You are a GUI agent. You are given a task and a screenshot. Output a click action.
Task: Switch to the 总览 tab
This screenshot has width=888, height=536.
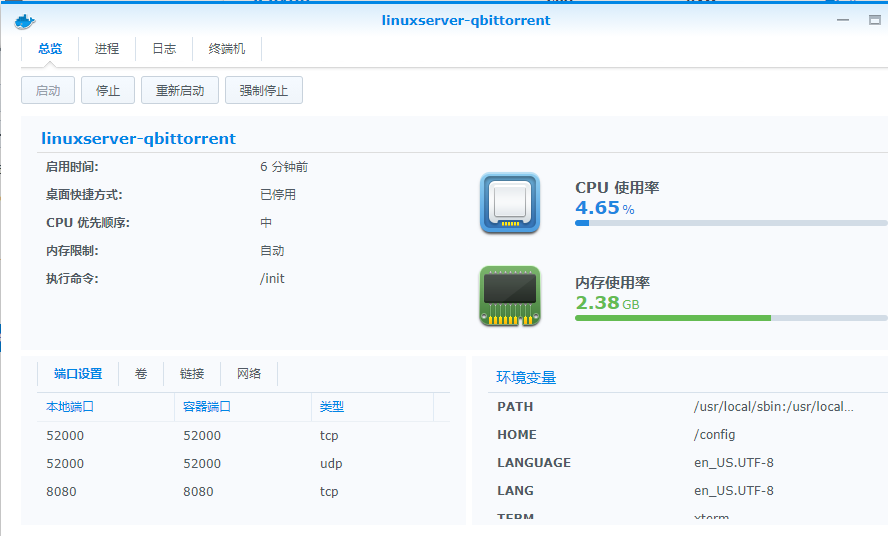(50, 49)
